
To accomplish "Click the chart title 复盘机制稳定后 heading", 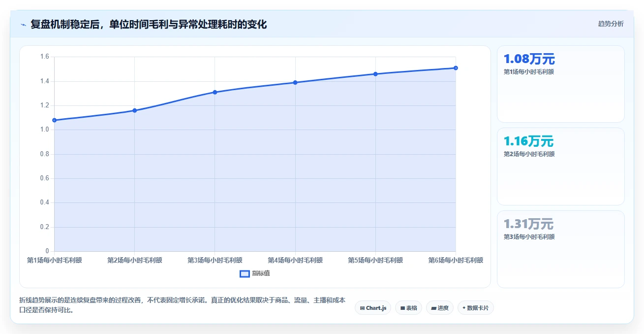I will point(149,24).
